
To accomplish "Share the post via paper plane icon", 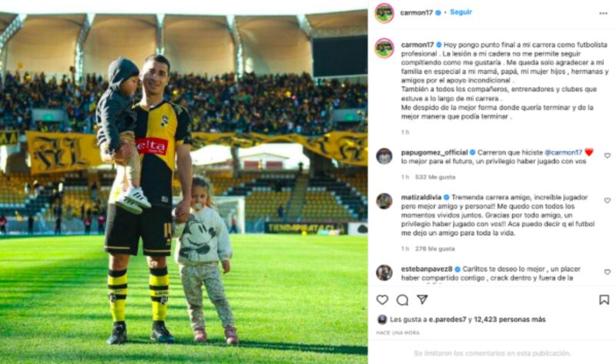I will click(x=422, y=299).
